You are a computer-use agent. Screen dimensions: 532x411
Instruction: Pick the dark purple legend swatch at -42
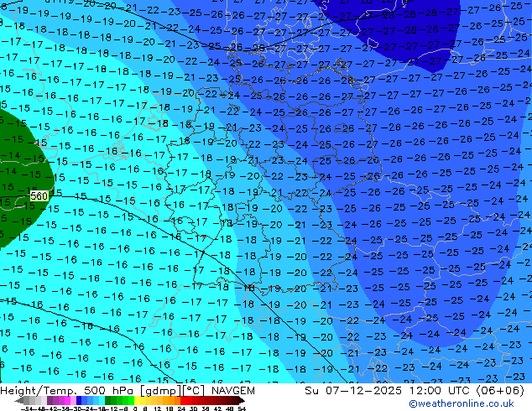50,400
